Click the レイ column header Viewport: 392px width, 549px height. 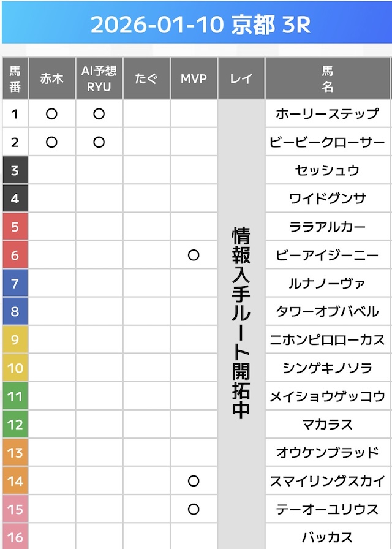(x=241, y=78)
